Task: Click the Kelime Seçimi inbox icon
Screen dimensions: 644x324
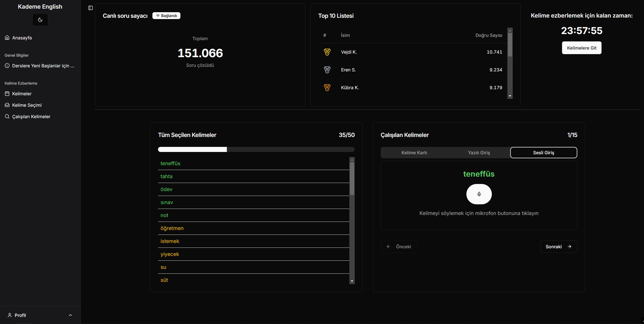Action: click(7, 105)
